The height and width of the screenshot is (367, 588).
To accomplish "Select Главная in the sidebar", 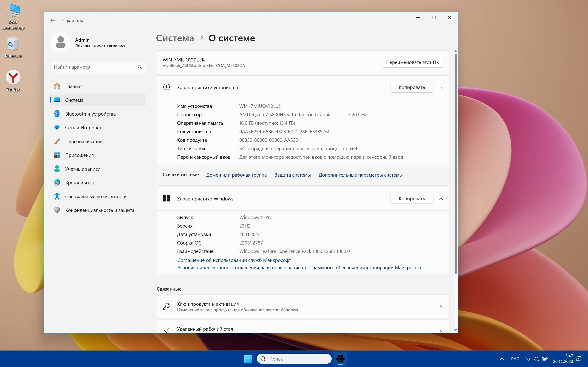I will coord(74,86).
